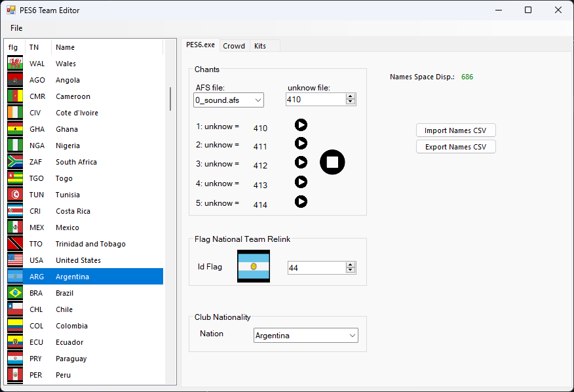Click the South Africa flag icon

[x=15, y=161]
